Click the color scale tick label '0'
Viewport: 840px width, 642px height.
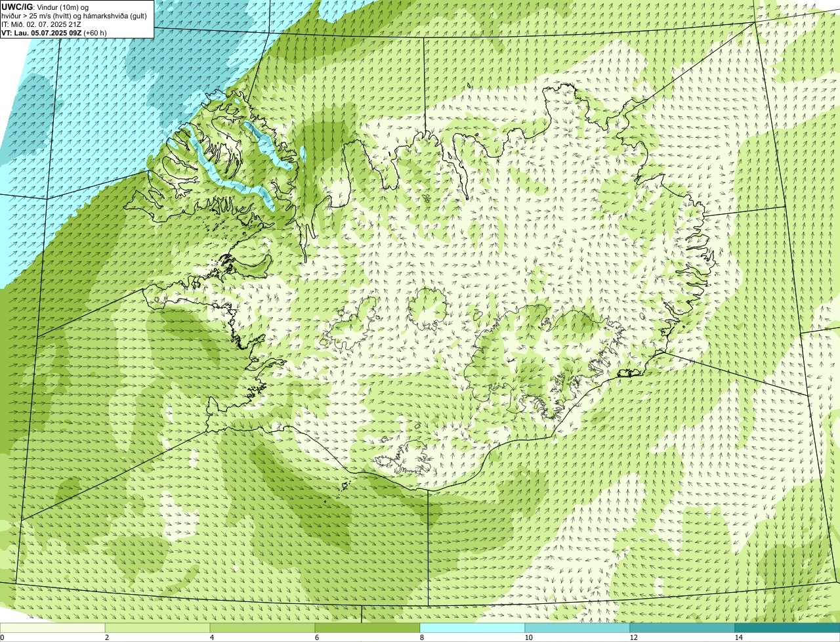tap(2, 637)
